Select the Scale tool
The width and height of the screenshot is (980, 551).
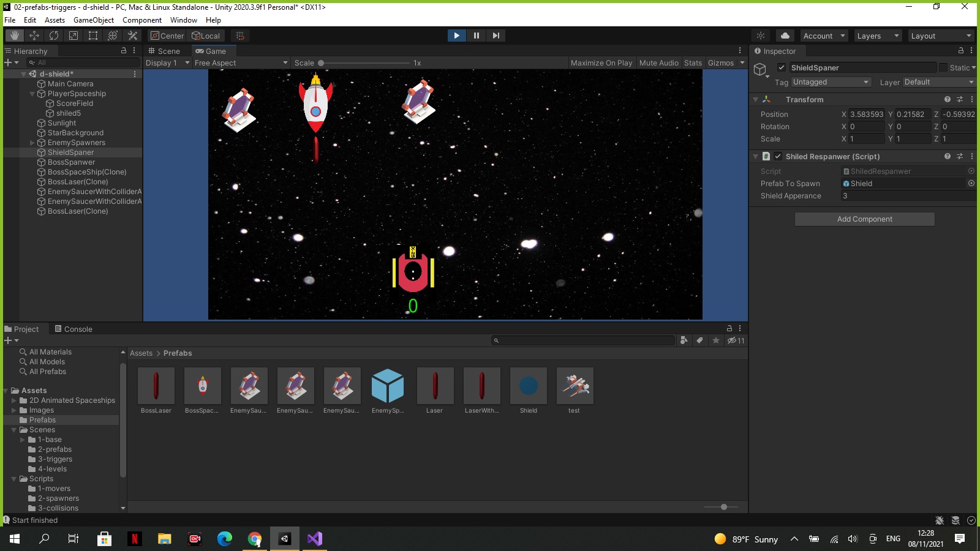click(x=73, y=36)
